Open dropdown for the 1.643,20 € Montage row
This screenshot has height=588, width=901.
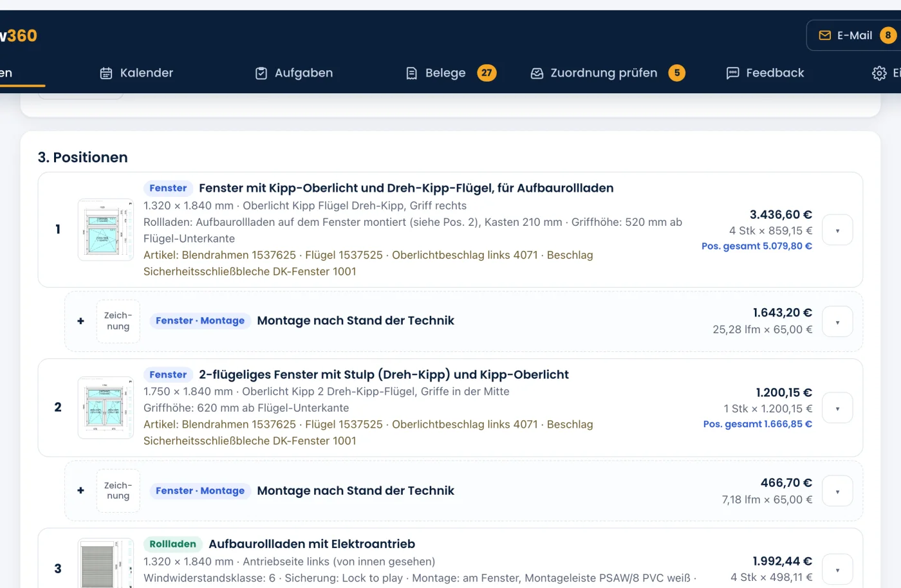[x=837, y=322]
